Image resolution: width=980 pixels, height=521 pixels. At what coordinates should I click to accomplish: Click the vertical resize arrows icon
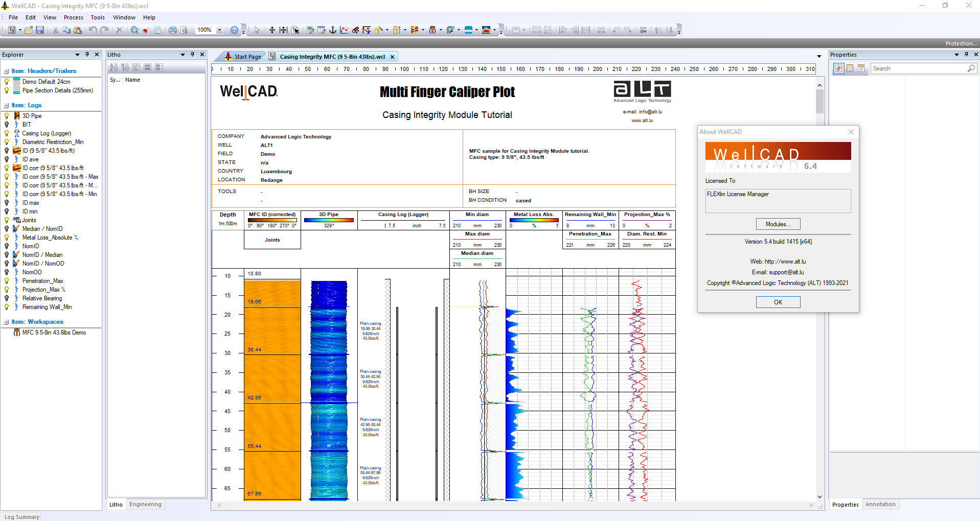coord(272,30)
